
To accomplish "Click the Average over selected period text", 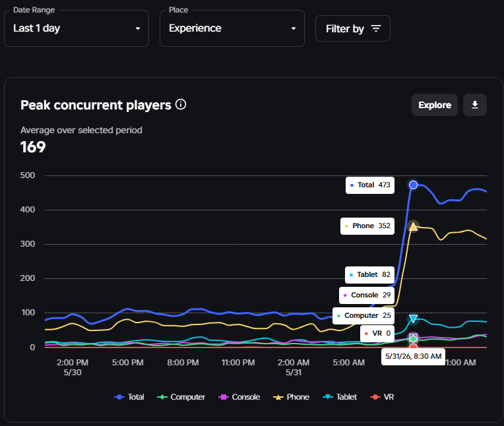I will [x=81, y=130].
